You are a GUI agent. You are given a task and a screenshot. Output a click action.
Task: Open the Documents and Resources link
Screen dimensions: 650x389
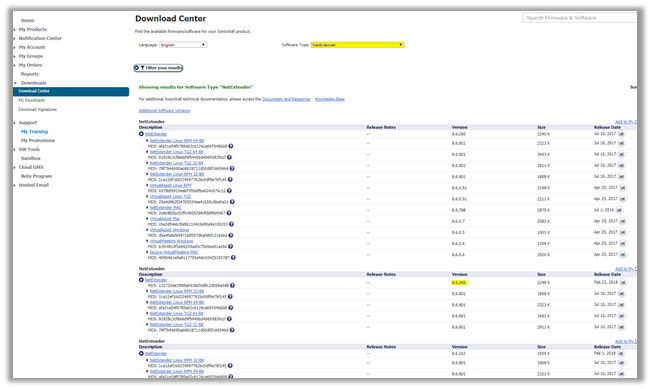point(286,99)
